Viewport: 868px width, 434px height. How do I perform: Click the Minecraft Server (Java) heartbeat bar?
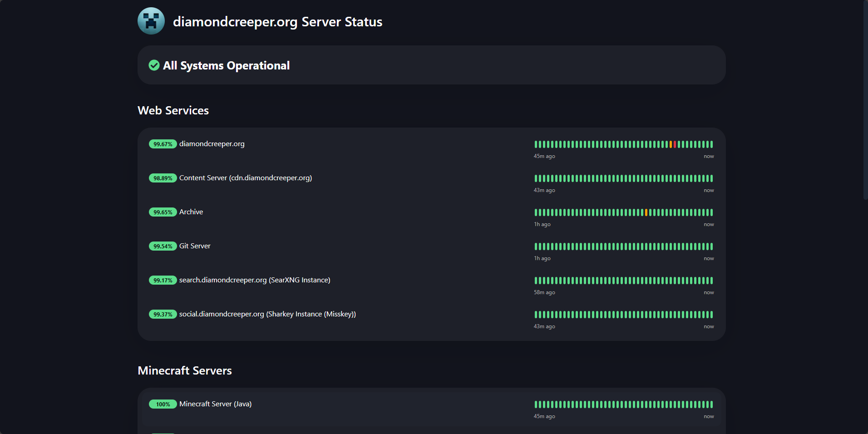click(624, 404)
